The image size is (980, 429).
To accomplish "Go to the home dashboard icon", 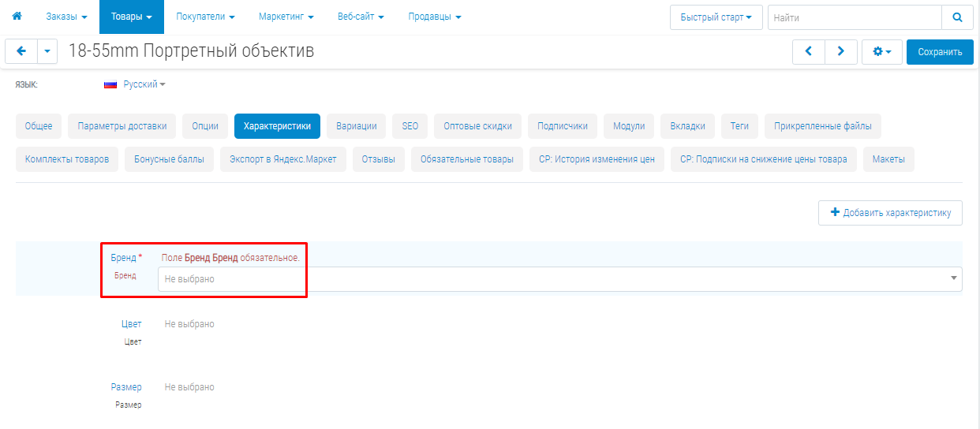I will [x=17, y=17].
